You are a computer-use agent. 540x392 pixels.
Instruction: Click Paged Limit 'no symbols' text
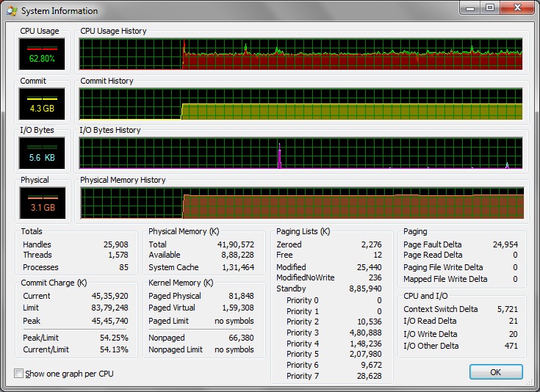tap(234, 321)
